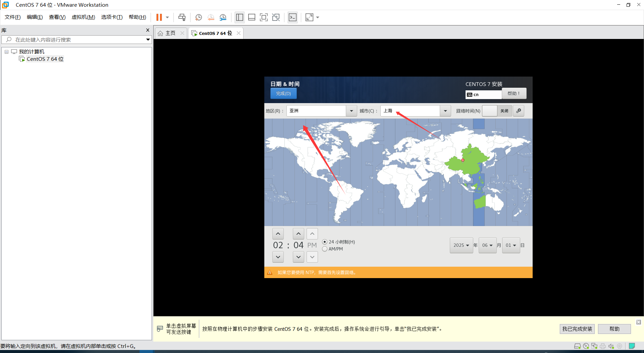Decrease the minutes value
Image resolution: width=644 pixels, height=353 pixels.
[299, 257]
